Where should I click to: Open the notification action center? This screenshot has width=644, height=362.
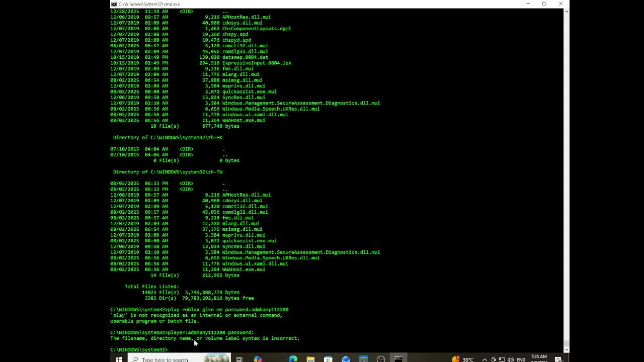pyautogui.click(x=558, y=359)
